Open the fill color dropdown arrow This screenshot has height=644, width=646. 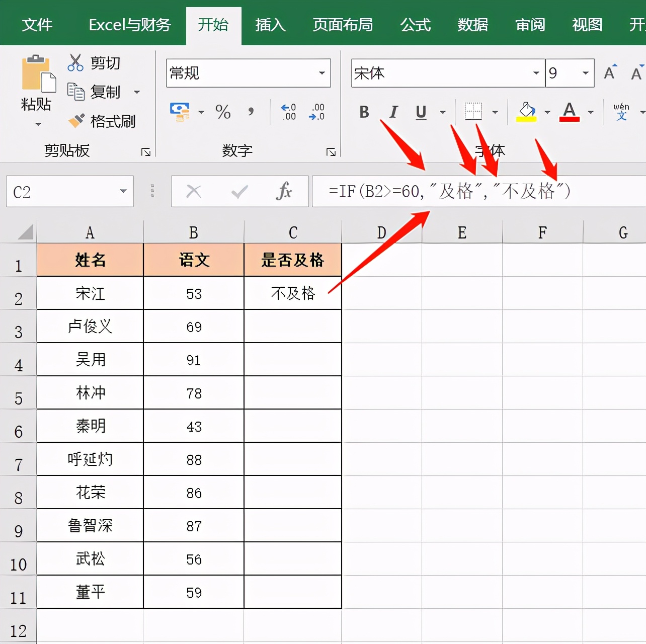click(x=547, y=112)
